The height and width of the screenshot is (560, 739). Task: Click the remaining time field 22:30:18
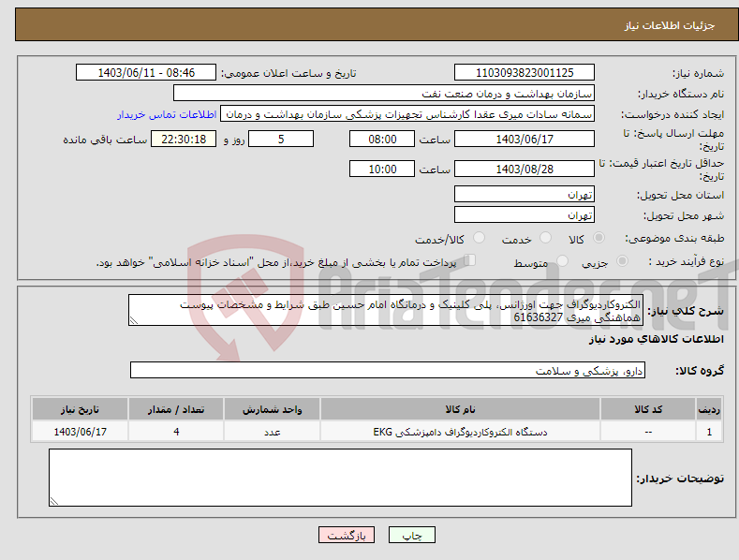click(184, 139)
